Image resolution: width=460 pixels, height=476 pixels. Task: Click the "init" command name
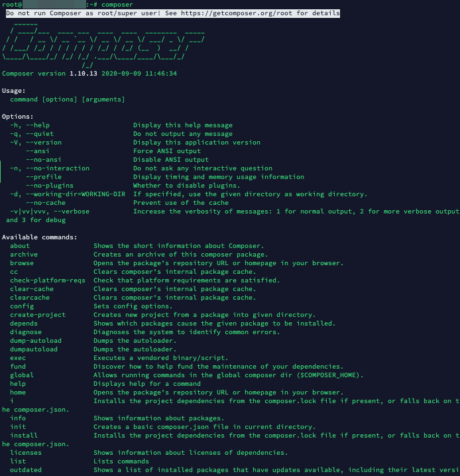pyautogui.click(x=18, y=427)
